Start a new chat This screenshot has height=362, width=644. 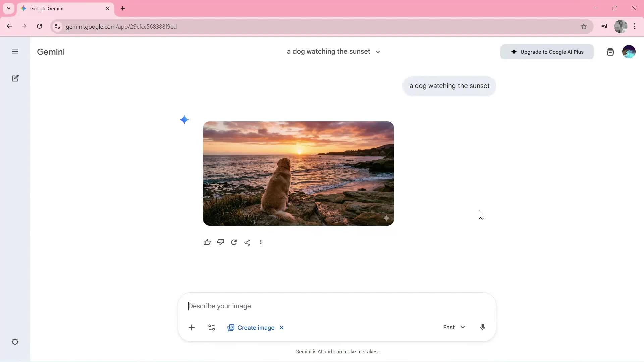[15, 78]
